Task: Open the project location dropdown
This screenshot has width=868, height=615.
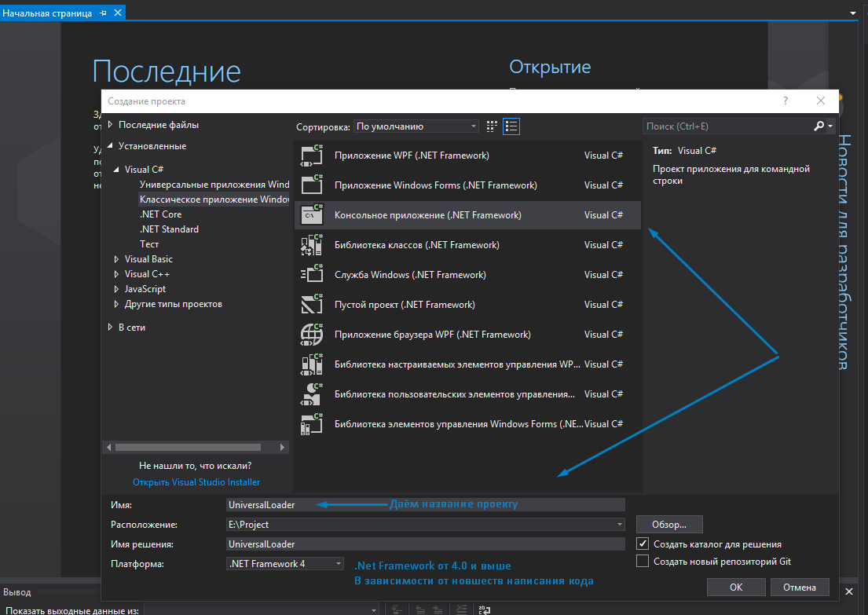Action: tap(620, 524)
